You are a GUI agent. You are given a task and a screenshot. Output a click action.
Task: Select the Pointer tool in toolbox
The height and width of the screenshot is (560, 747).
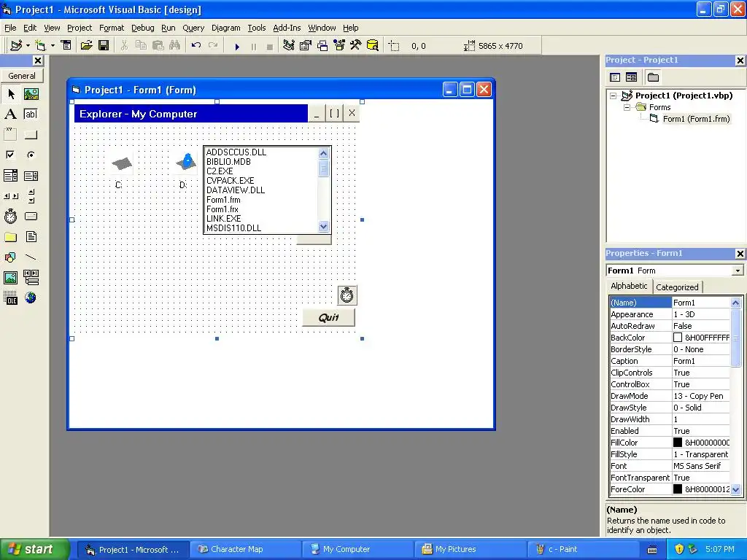pyautogui.click(x=10, y=94)
